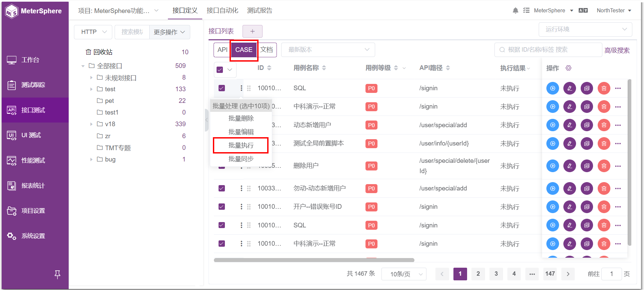
Task: Edit the 删除用户 case
Action: [570, 166]
